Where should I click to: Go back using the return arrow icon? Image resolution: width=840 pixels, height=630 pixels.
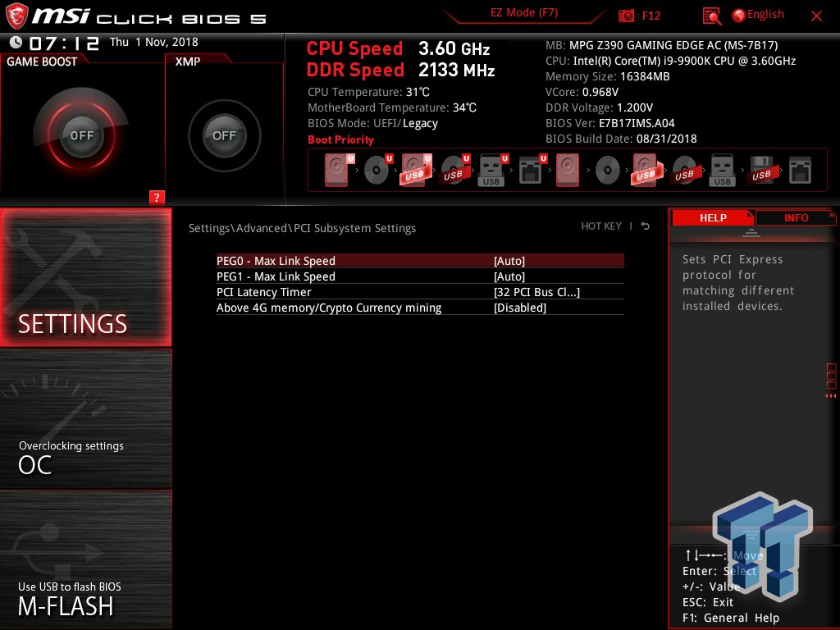[x=646, y=226]
